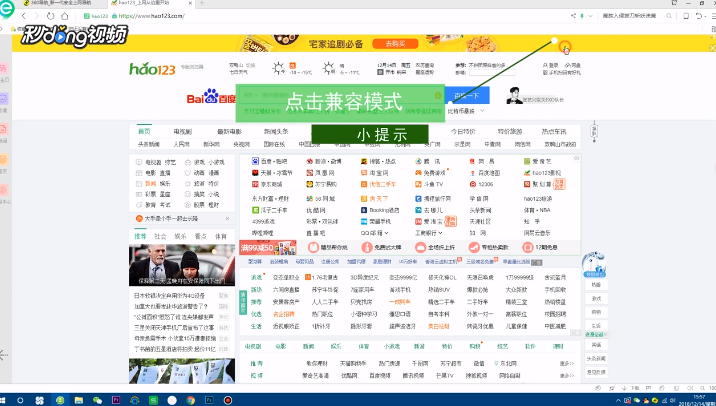Click the 满99减50 promotion banner
This screenshot has width=716, height=406.
pyautogui.click(x=268, y=248)
